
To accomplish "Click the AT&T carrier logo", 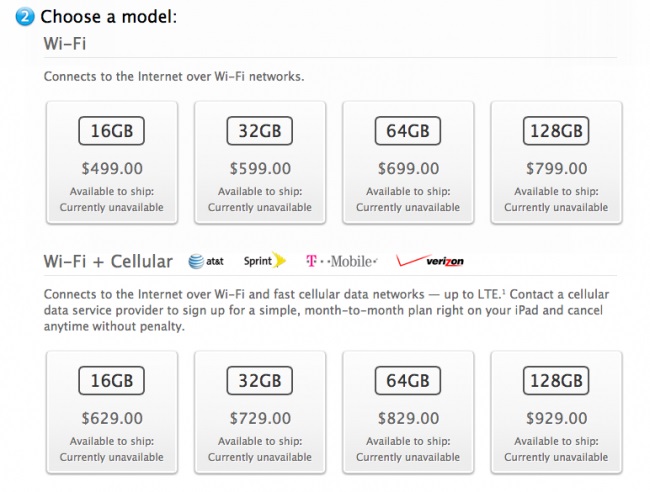I will tap(206, 261).
